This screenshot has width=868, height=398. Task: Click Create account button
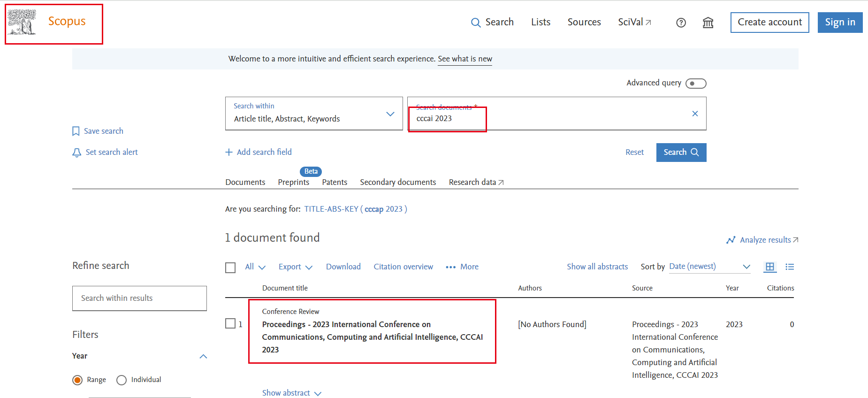click(x=769, y=22)
